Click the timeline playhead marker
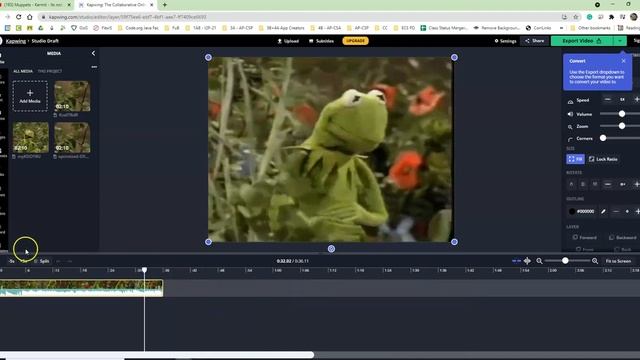This screenshot has width=640, height=360. tap(144, 270)
